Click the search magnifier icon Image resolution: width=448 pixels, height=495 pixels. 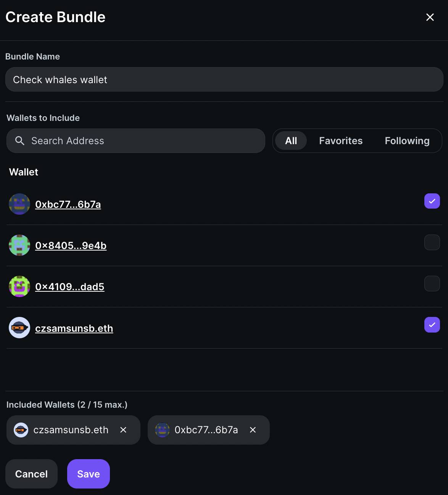click(x=20, y=141)
